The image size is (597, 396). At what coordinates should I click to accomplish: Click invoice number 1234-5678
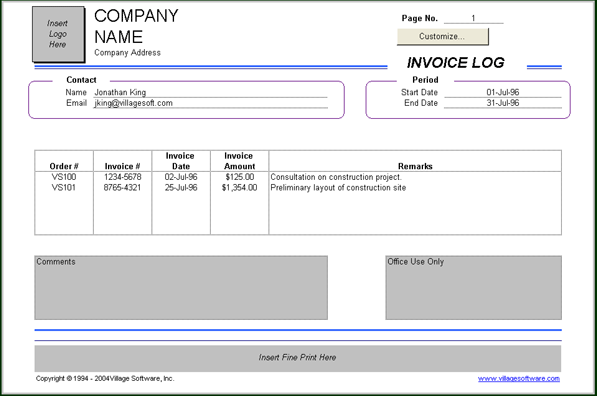pyautogui.click(x=122, y=177)
